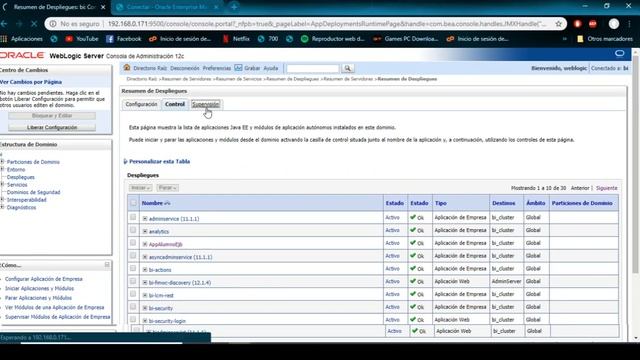Screen dimensions: 640x360
Task: Sort table by the Nombre column header
Action: tap(152, 203)
